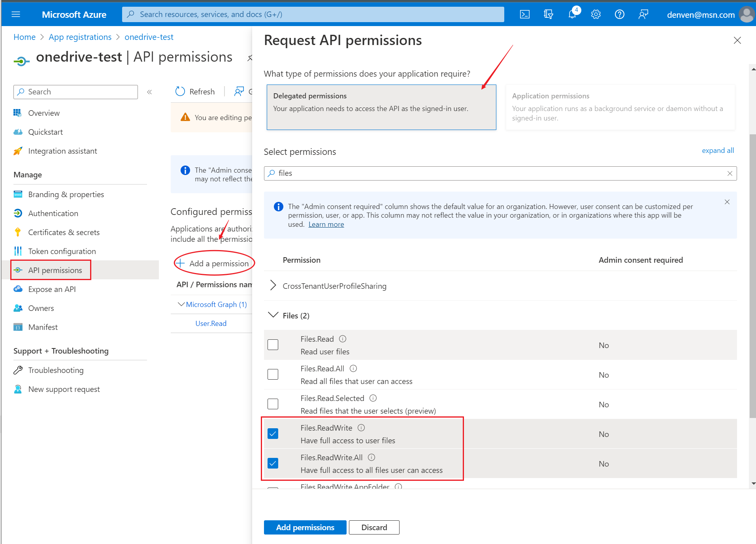Click the info icon beside Files.Read.Selected

pos(373,398)
